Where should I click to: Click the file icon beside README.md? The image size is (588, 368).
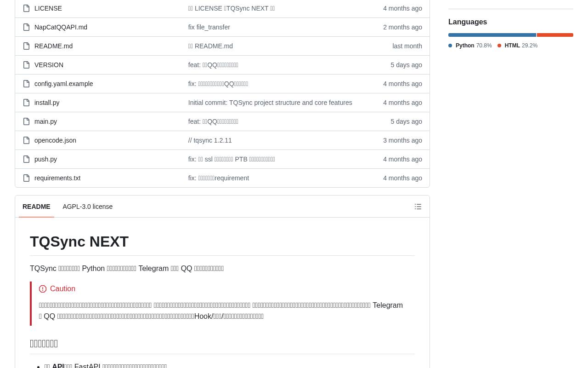click(x=26, y=46)
